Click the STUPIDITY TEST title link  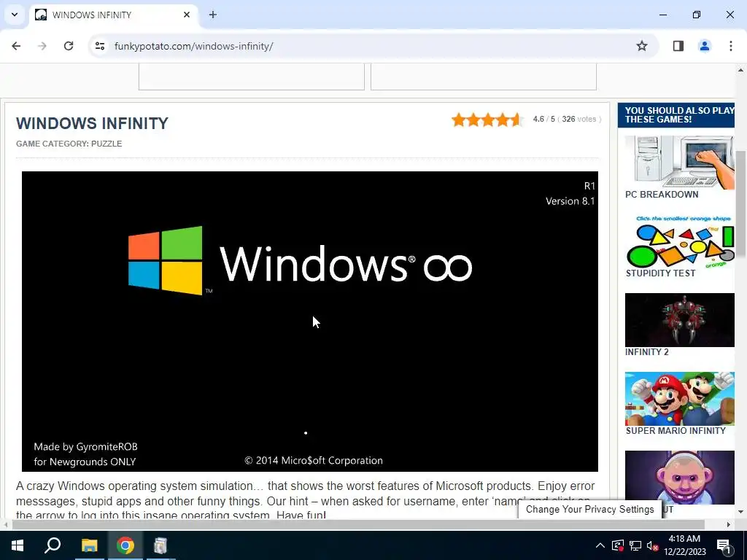659,273
